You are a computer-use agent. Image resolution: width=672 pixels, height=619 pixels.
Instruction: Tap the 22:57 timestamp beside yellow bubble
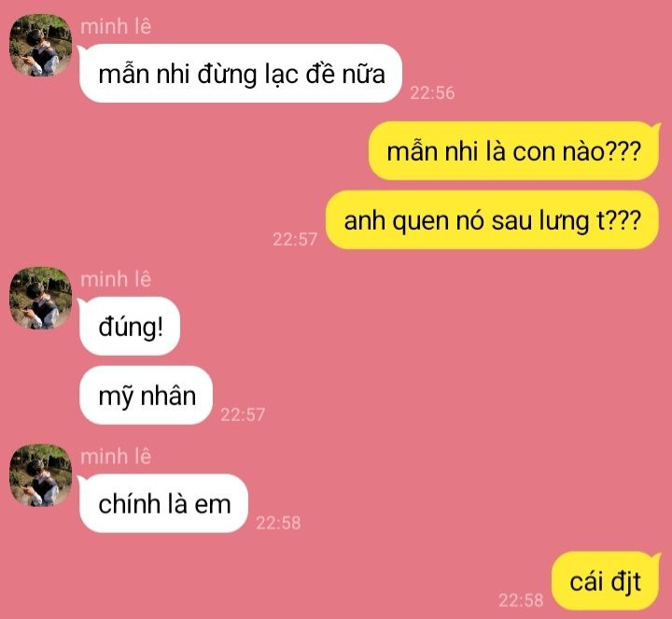tap(295, 239)
